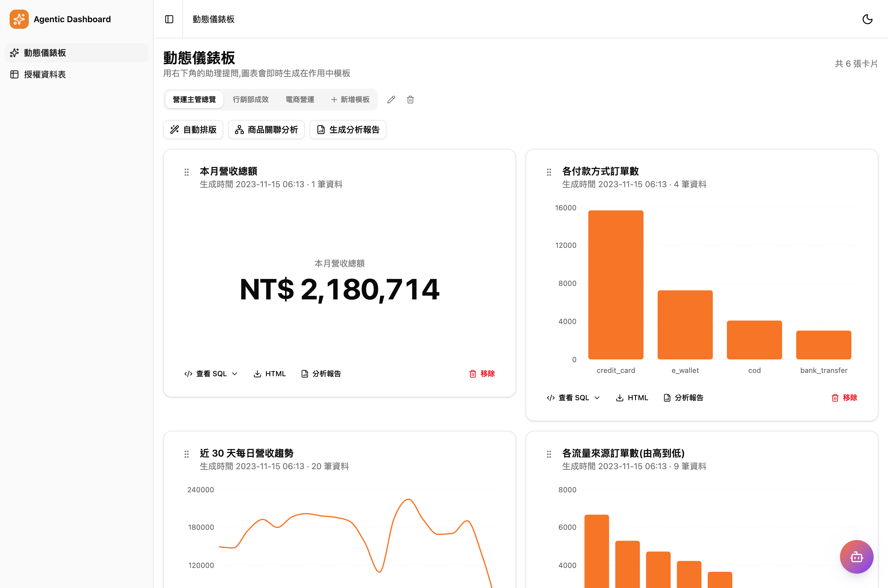Click 生成分析報告 button
The width and height of the screenshot is (888, 588).
coord(348,130)
